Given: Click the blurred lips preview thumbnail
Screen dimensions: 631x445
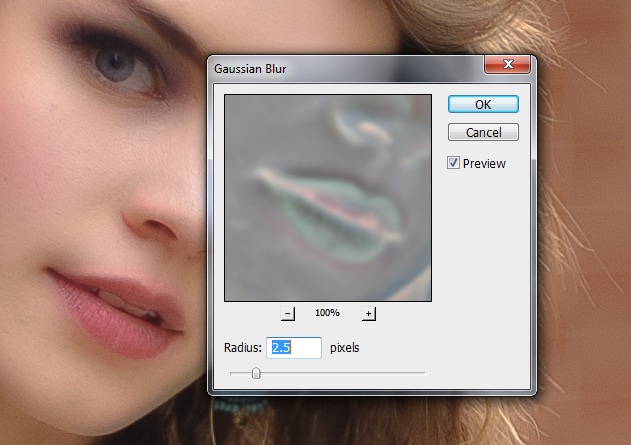Looking at the screenshot, I should click(328, 198).
